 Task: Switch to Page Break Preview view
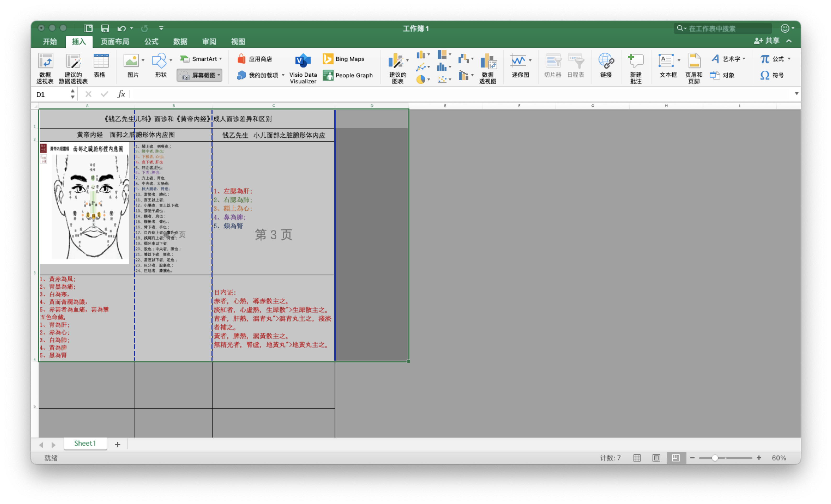[x=676, y=458]
